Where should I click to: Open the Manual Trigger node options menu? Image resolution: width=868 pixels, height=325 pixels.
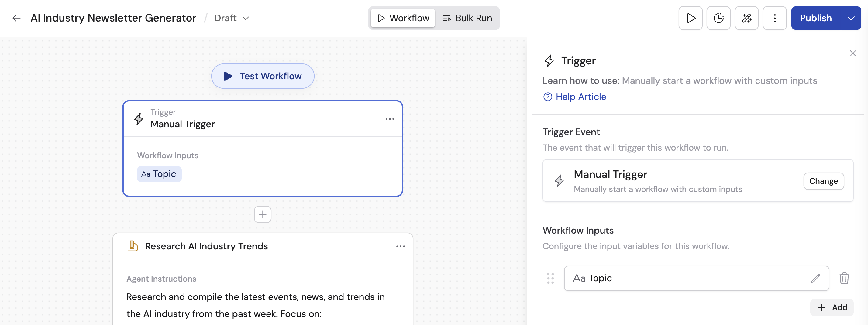tap(390, 119)
